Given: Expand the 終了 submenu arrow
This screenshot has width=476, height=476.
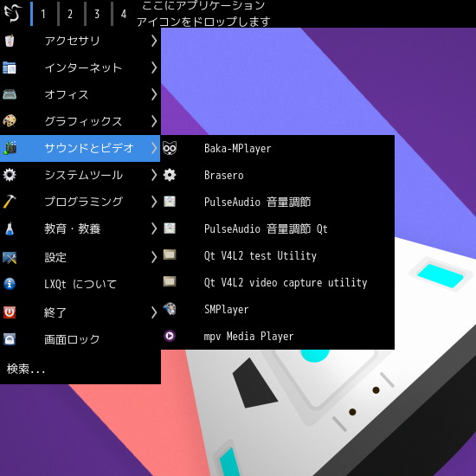Looking at the screenshot, I should click(154, 312).
